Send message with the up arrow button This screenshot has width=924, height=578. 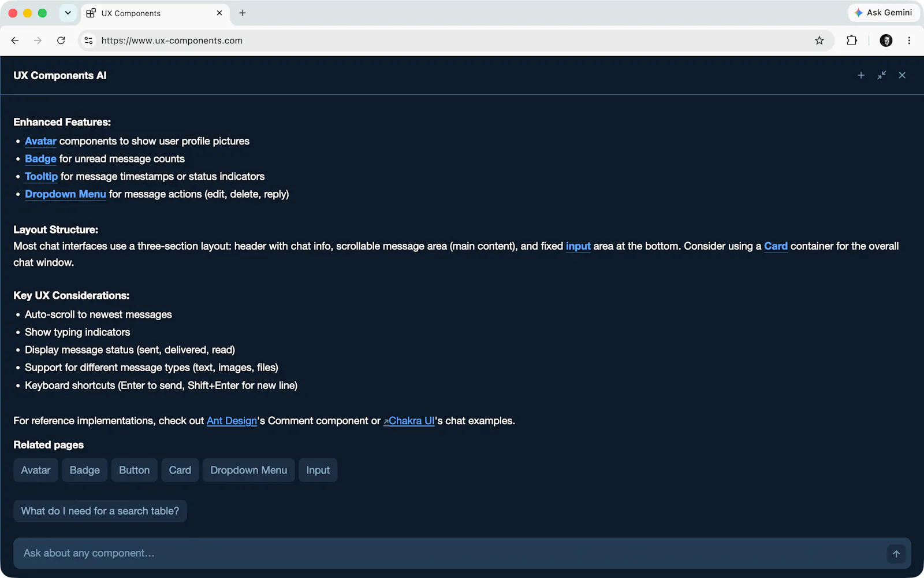click(x=896, y=554)
